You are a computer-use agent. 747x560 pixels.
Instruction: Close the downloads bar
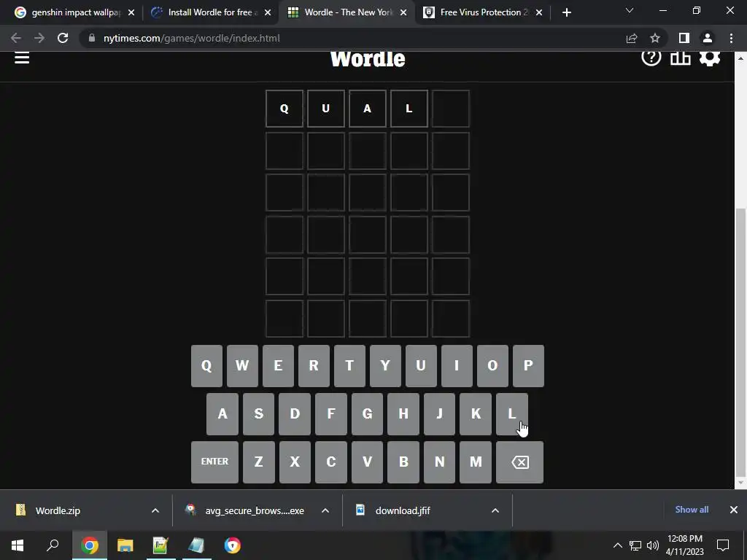coord(734,510)
